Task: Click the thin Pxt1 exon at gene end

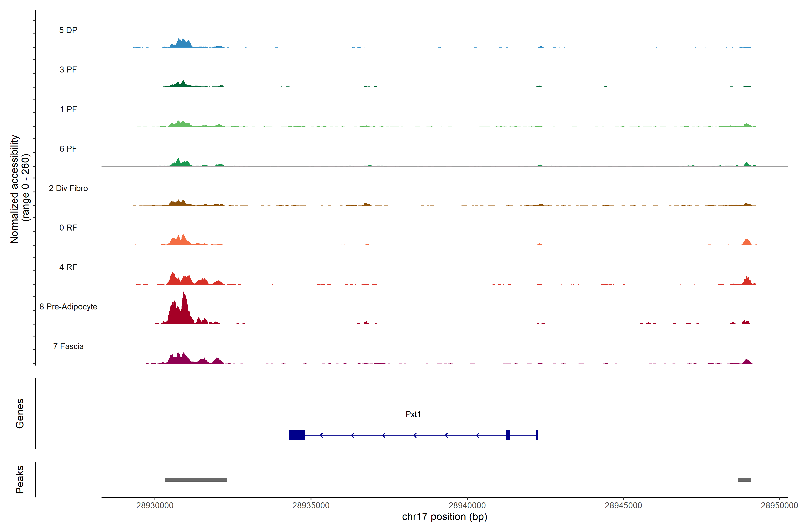Action: point(537,435)
